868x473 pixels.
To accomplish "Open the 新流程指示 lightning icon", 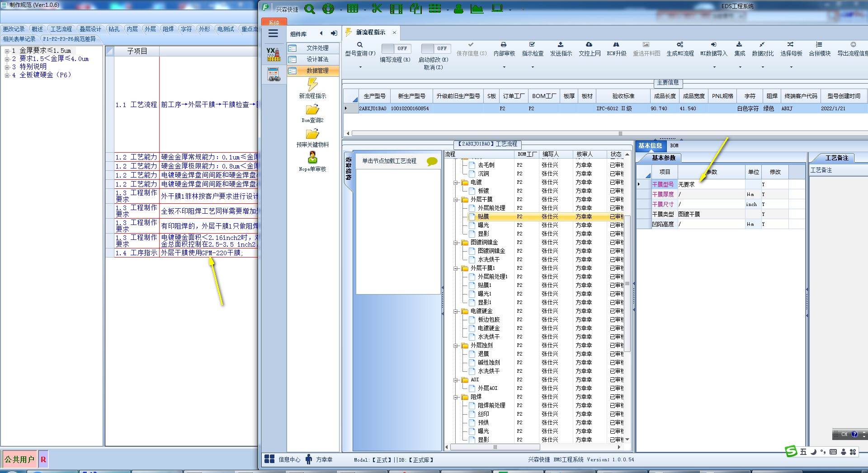I will pos(312,84).
